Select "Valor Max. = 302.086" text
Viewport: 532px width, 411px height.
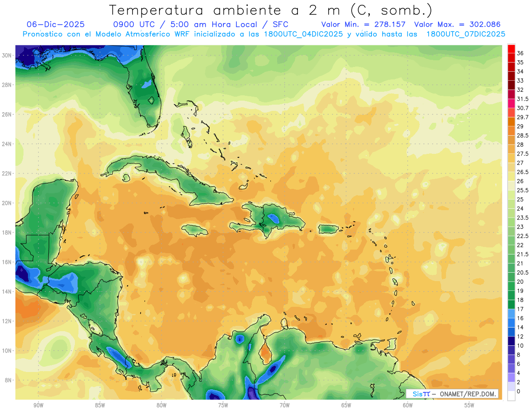tap(457, 24)
